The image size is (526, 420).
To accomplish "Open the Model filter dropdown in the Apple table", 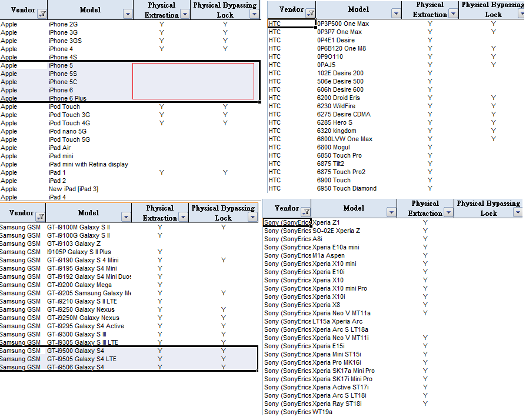I will [128, 14].
